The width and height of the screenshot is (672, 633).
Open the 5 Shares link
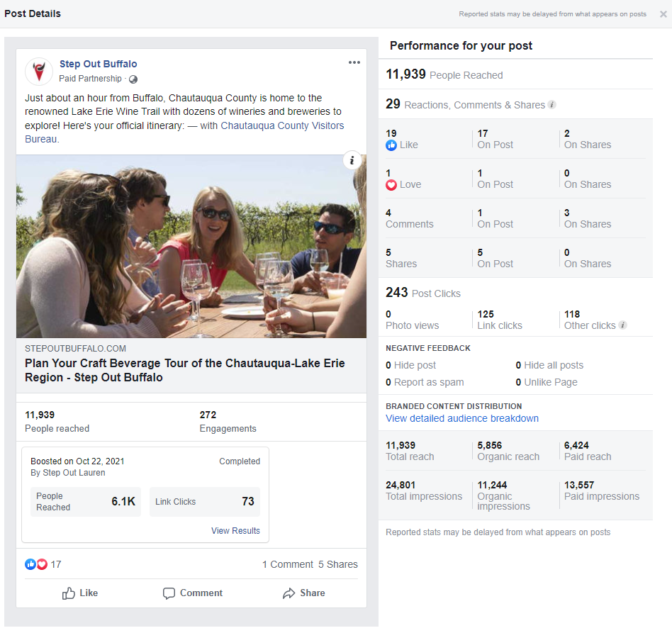337,564
